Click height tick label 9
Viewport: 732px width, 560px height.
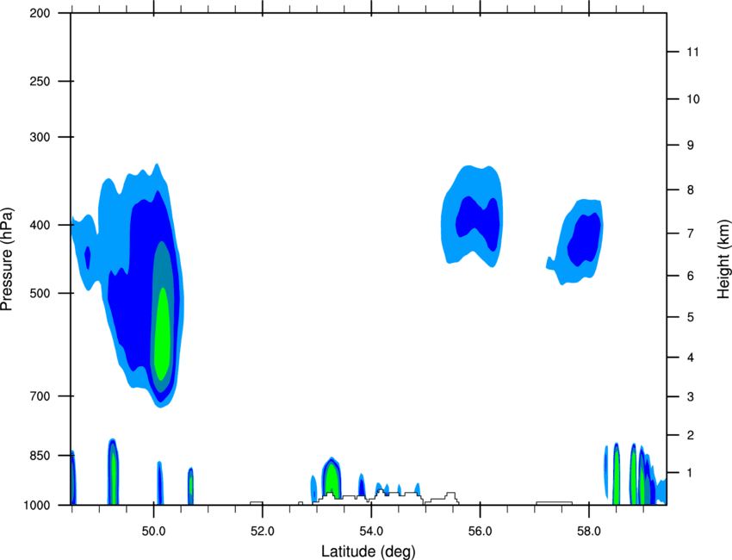[691, 146]
